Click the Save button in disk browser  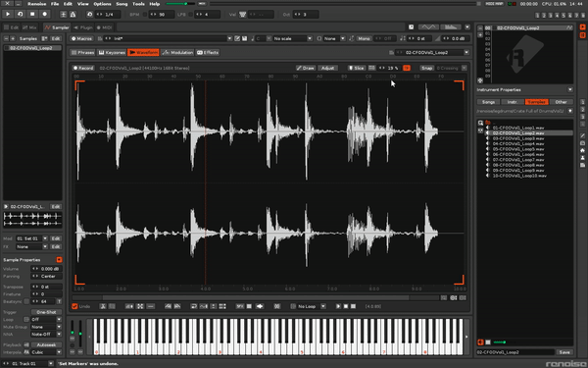coord(564,352)
